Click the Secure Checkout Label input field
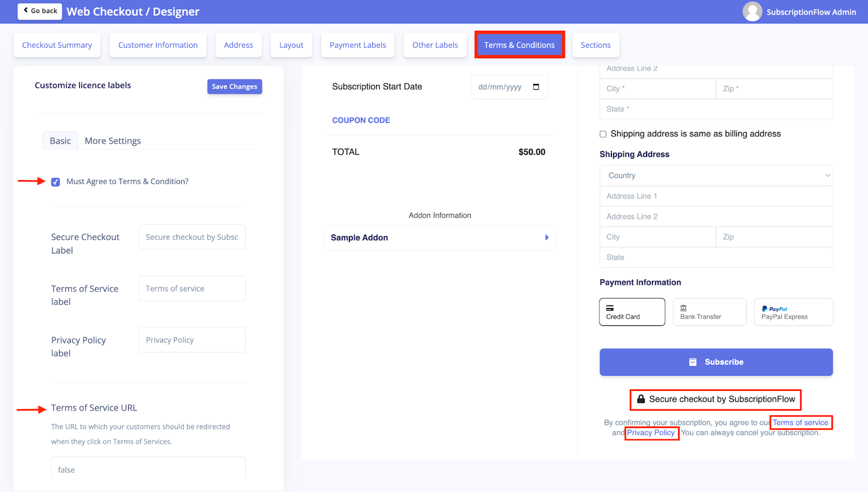The image size is (868, 492). pyautogui.click(x=192, y=237)
